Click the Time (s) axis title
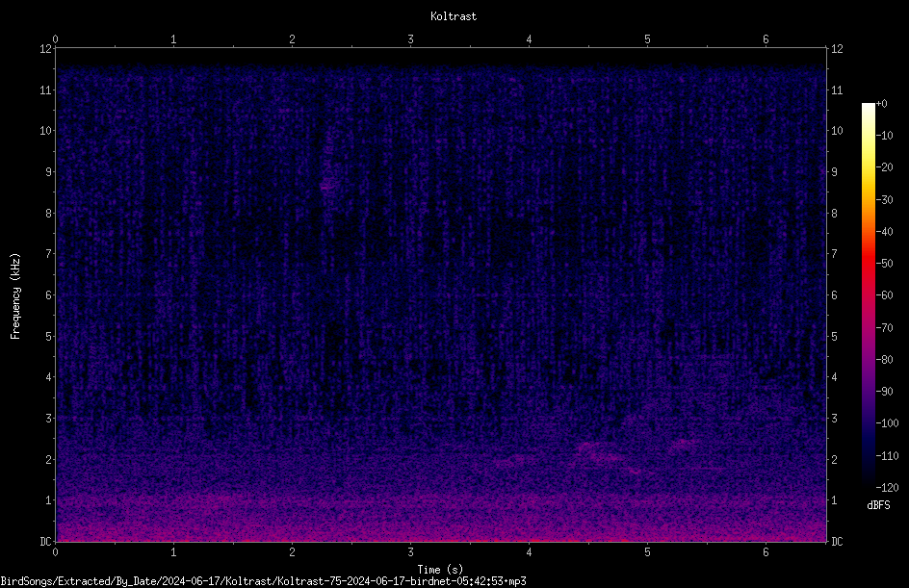909x588 pixels. coord(440,570)
